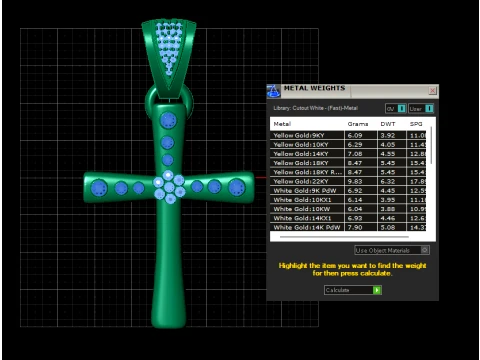Click the 6.14 grams value
This screenshot has width=480, height=360.
(x=355, y=200)
